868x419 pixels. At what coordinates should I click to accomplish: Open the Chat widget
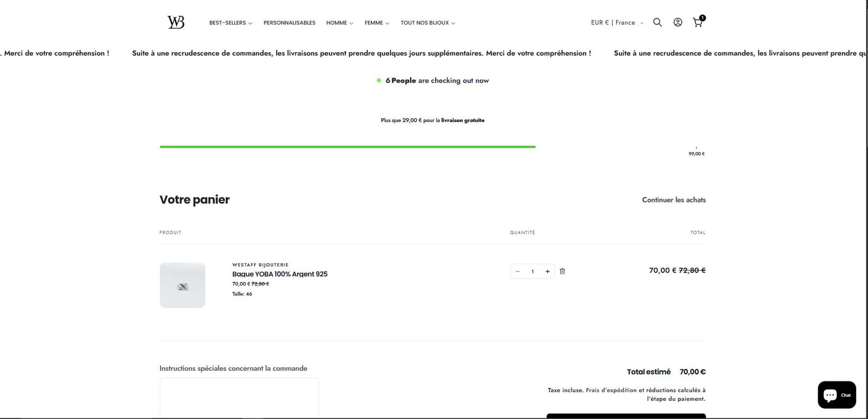pos(837,395)
